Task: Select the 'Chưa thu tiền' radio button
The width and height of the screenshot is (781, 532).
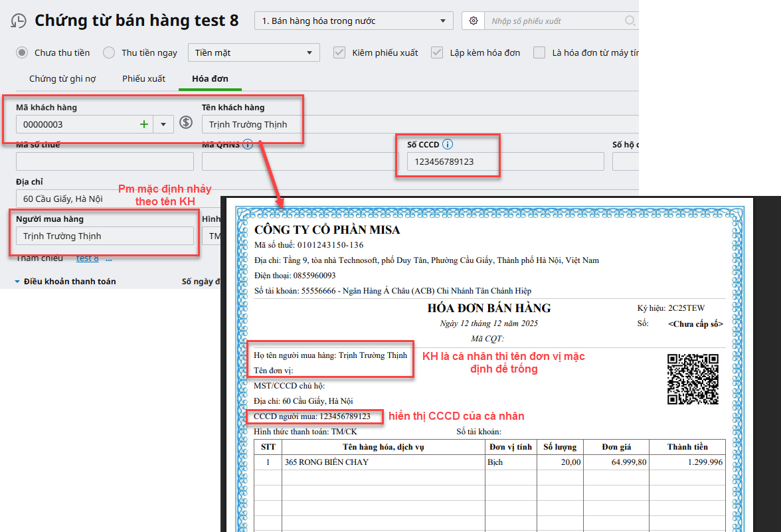Action: (23, 52)
